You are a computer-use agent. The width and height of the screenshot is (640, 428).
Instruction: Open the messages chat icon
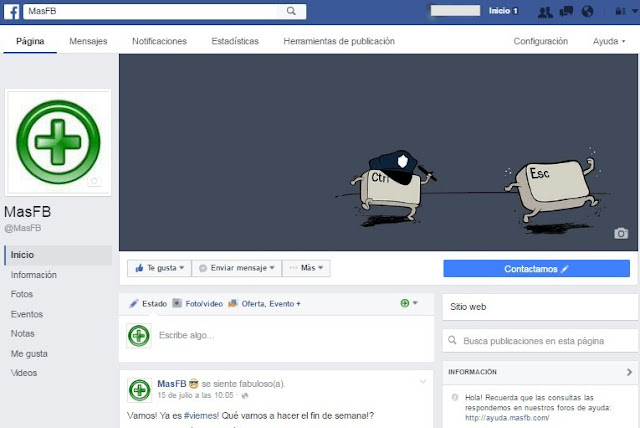pyautogui.click(x=566, y=12)
